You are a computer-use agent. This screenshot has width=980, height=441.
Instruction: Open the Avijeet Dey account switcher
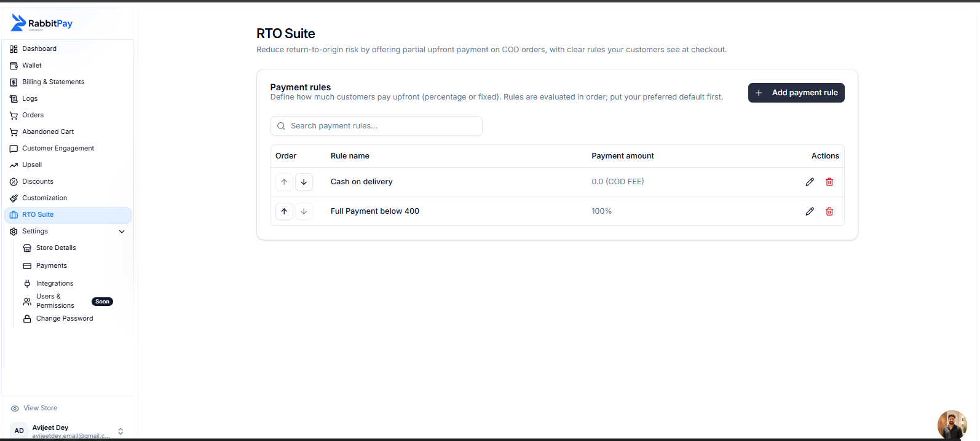pos(68,431)
